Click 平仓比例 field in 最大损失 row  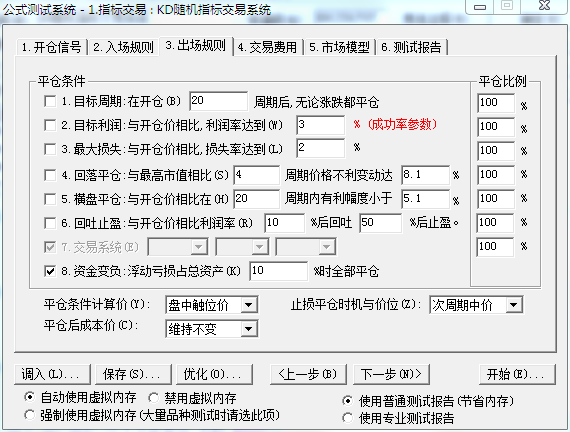(496, 151)
